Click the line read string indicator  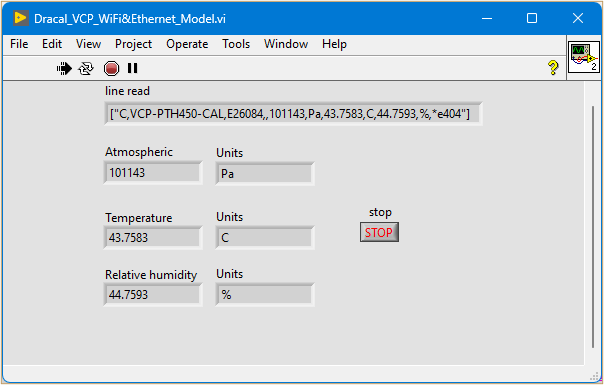293,114
